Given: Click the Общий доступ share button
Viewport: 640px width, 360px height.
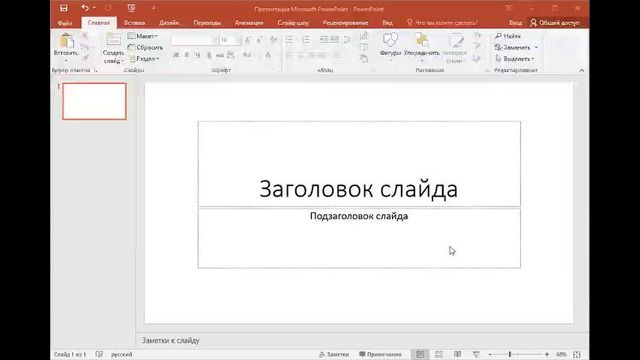Looking at the screenshot, I should (555, 23).
